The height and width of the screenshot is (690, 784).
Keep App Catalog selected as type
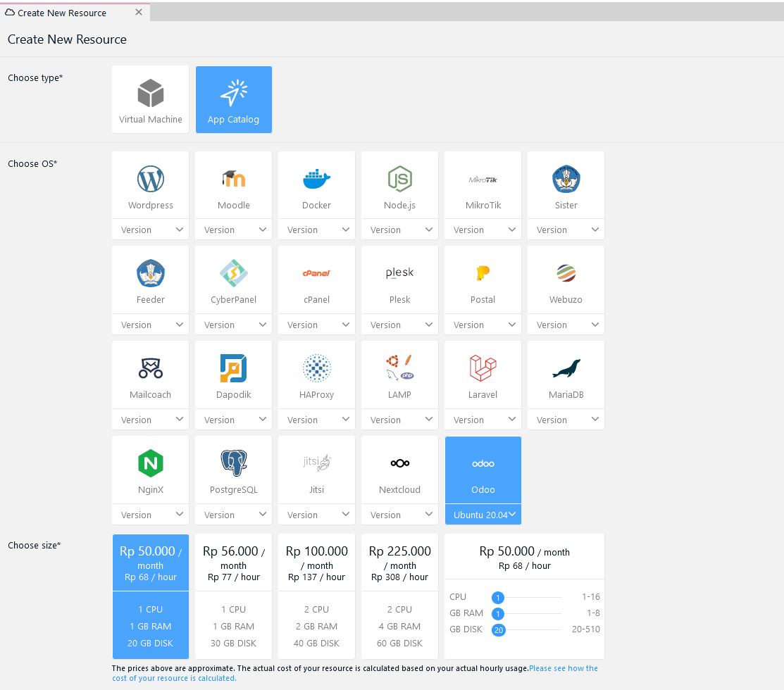coord(233,99)
